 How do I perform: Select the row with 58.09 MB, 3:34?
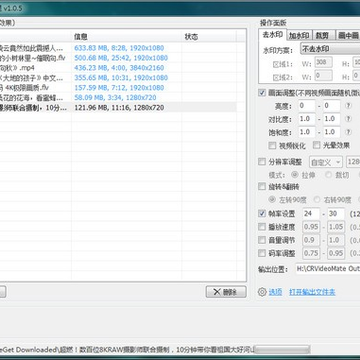(x=118, y=98)
